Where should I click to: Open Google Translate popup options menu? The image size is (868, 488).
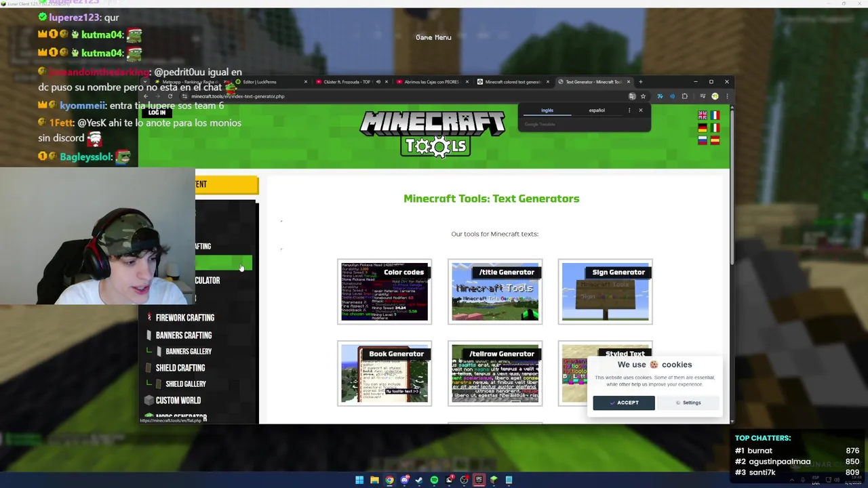(629, 110)
